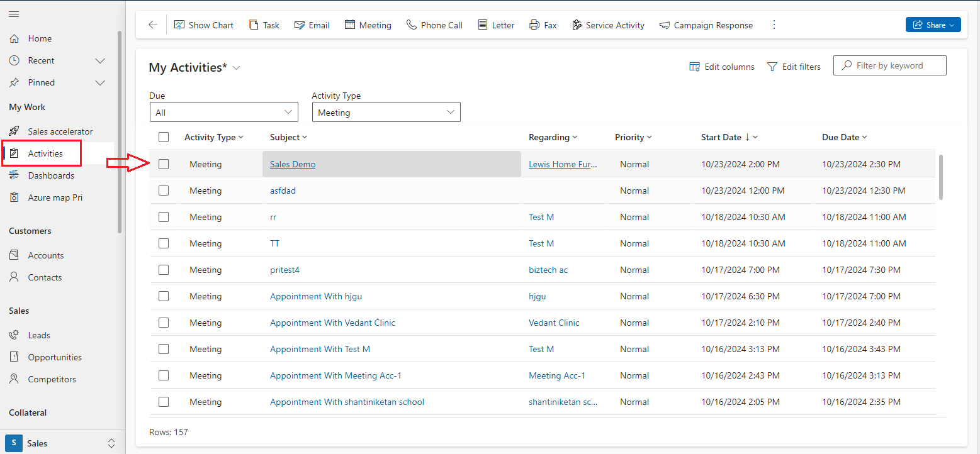Select the Sales Demo row checkbox
This screenshot has width=980, height=454.
pos(164,164)
